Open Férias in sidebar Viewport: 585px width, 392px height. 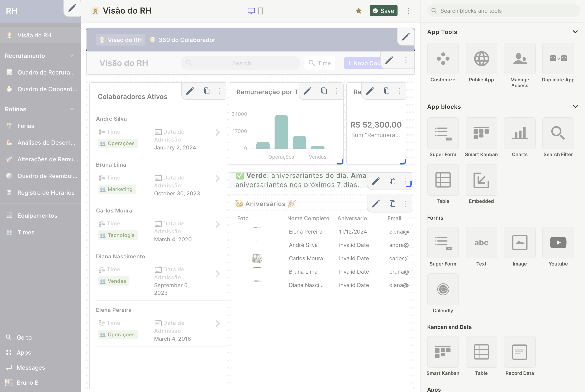(x=40, y=126)
